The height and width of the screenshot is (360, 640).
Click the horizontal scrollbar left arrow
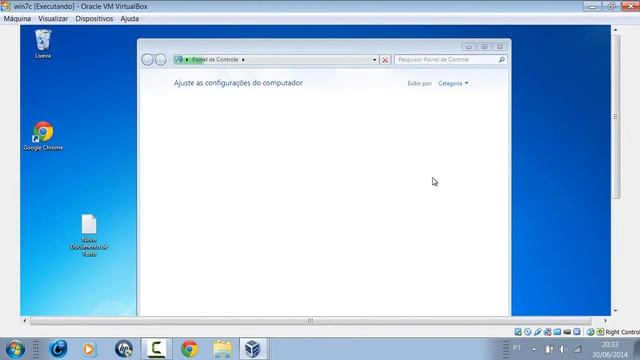[x=25, y=321]
